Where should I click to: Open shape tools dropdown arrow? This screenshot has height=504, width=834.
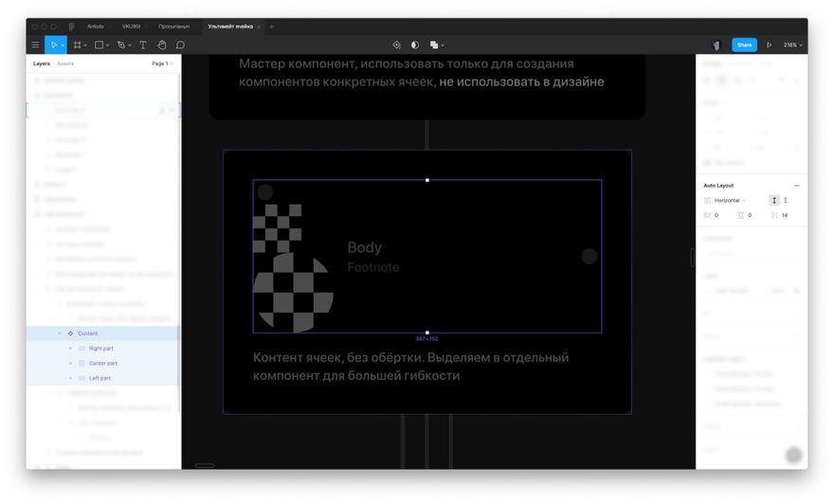point(107,45)
